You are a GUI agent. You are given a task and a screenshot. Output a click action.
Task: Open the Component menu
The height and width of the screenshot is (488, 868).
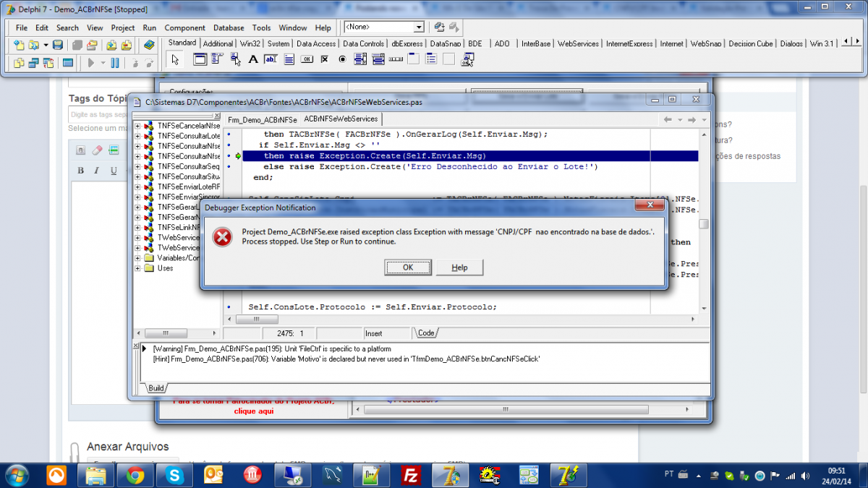pyautogui.click(x=184, y=27)
